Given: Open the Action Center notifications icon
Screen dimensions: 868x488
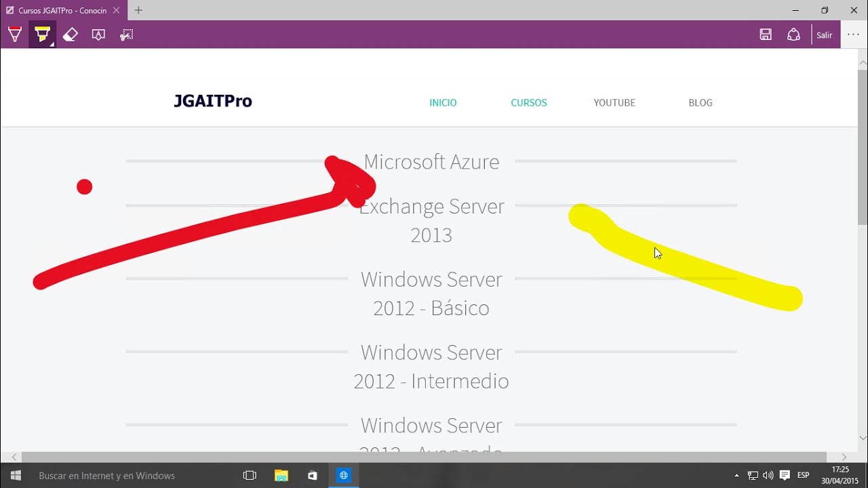Looking at the screenshot, I should click(785, 476).
